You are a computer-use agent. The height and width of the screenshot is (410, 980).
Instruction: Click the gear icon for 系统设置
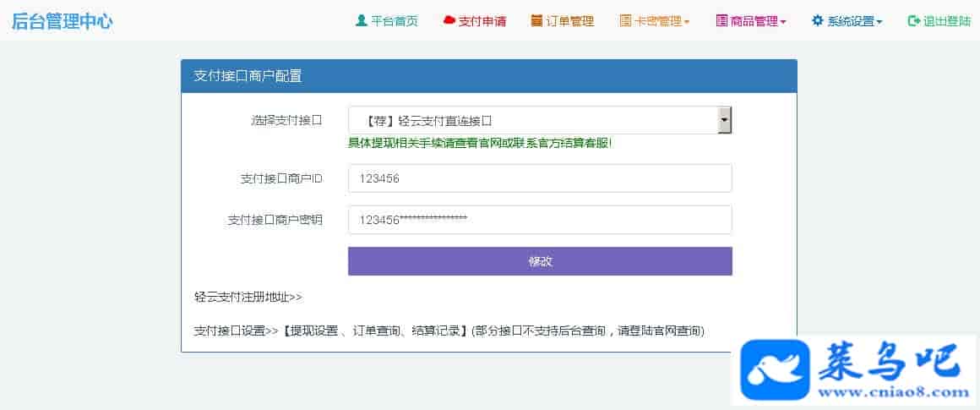pyautogui.click(x=817, y=21)
